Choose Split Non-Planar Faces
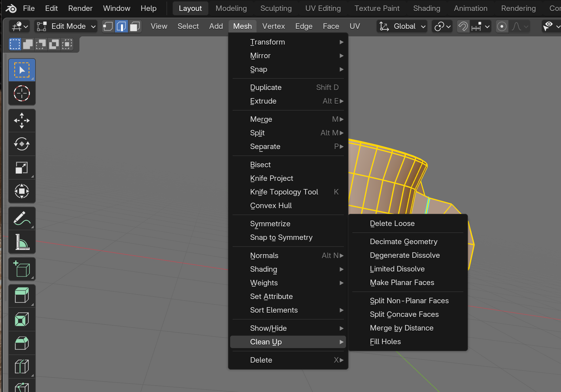The image size is (561, 392). click(408, 301)
